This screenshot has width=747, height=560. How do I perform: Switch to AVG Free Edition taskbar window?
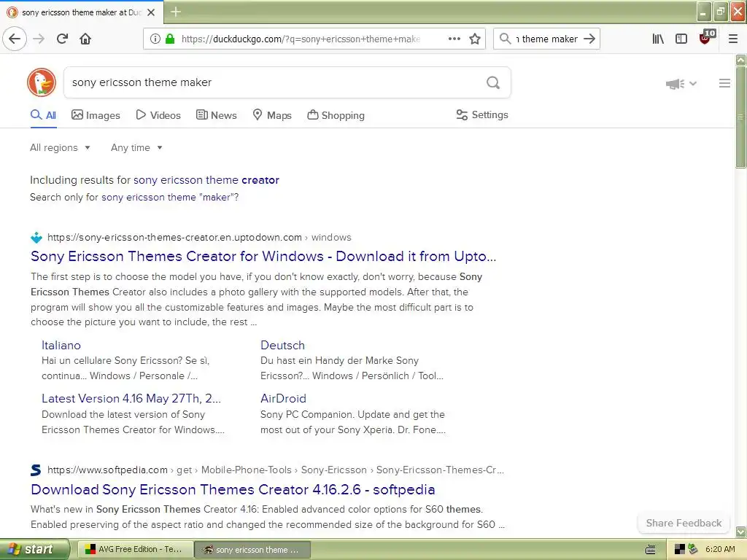click(135, 550)
